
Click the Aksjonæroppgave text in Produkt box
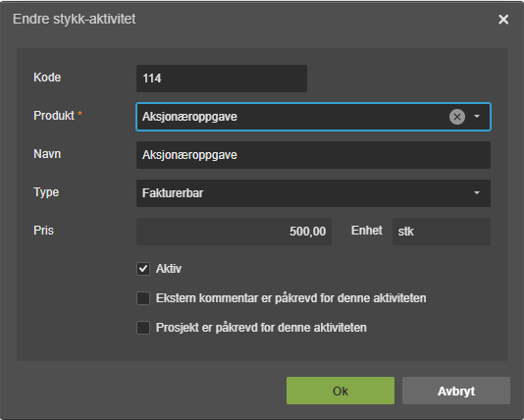[x=189, y=117]
